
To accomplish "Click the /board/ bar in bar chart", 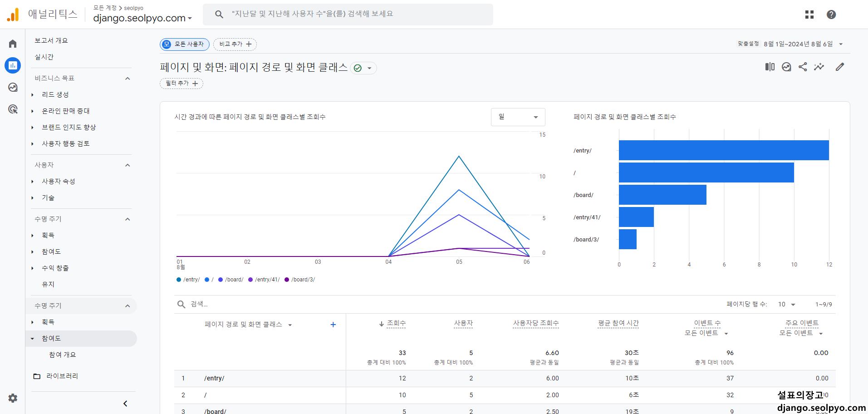I will (662, 195).
